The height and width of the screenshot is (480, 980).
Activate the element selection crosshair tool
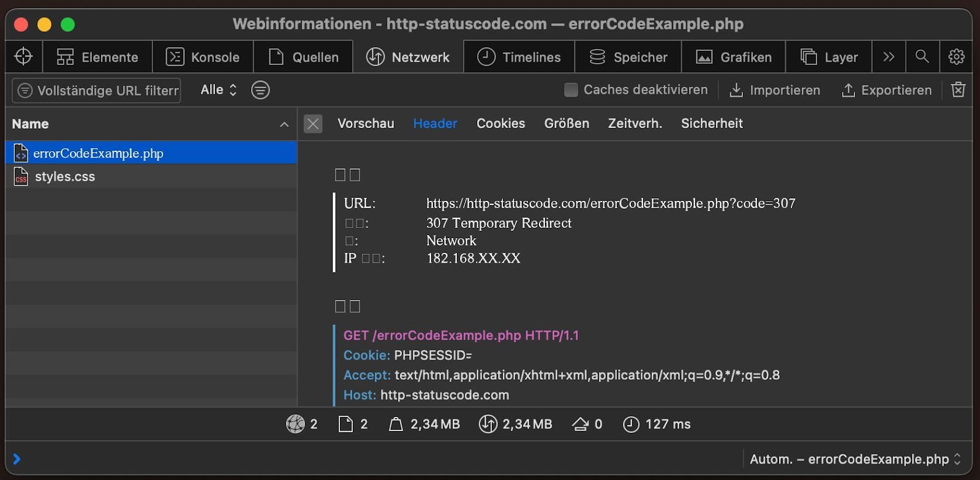pyautogui.click(x=23, y=56)
